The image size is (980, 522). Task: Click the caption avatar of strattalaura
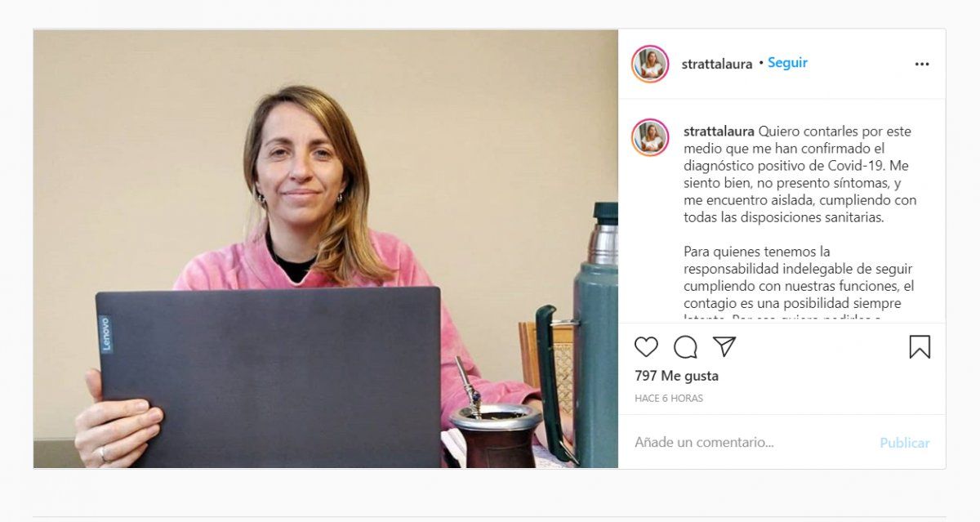pyautogui.click(x=650, y=137)
